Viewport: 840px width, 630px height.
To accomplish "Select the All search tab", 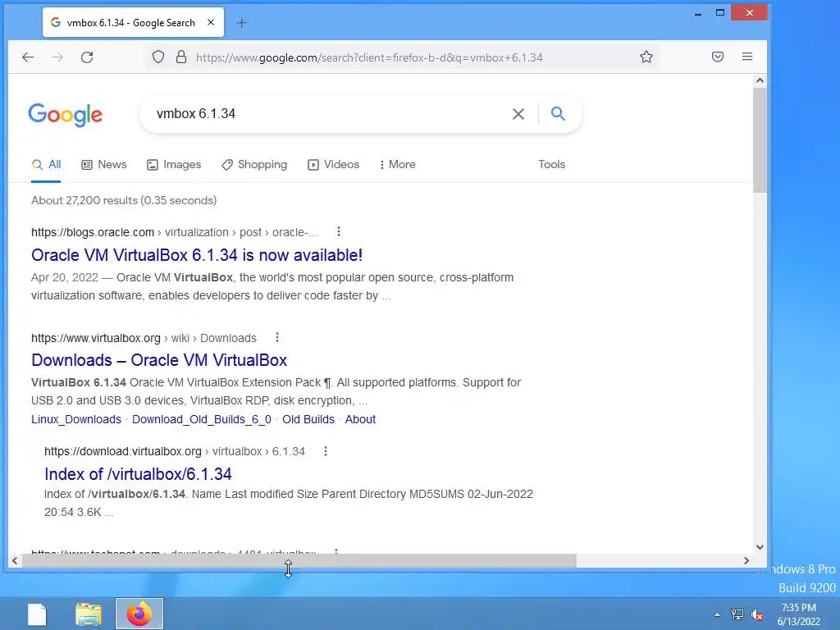I will pyautogui.click(x=46, y=164).
